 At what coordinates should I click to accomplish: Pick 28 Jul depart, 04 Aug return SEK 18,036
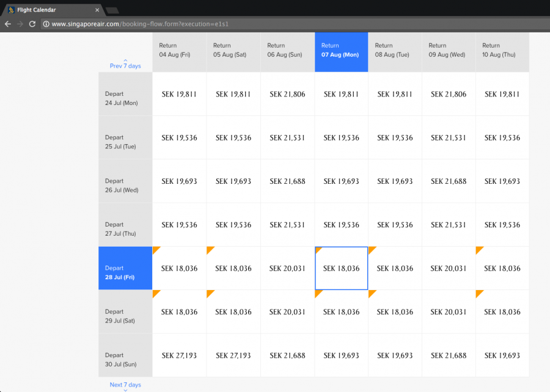(179, 268)
